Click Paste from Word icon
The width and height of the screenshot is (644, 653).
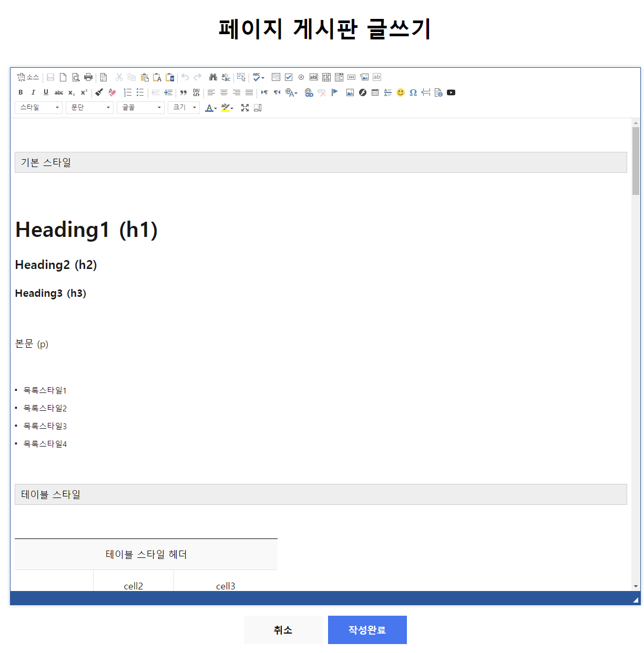pyautogui.click(x=170, y=77)
